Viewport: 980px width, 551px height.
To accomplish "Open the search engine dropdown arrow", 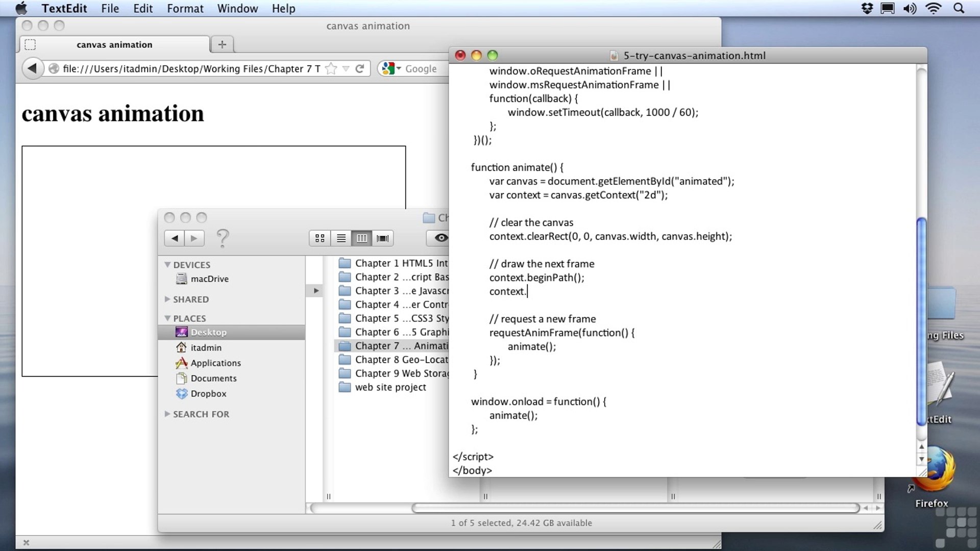I will 399,68.
